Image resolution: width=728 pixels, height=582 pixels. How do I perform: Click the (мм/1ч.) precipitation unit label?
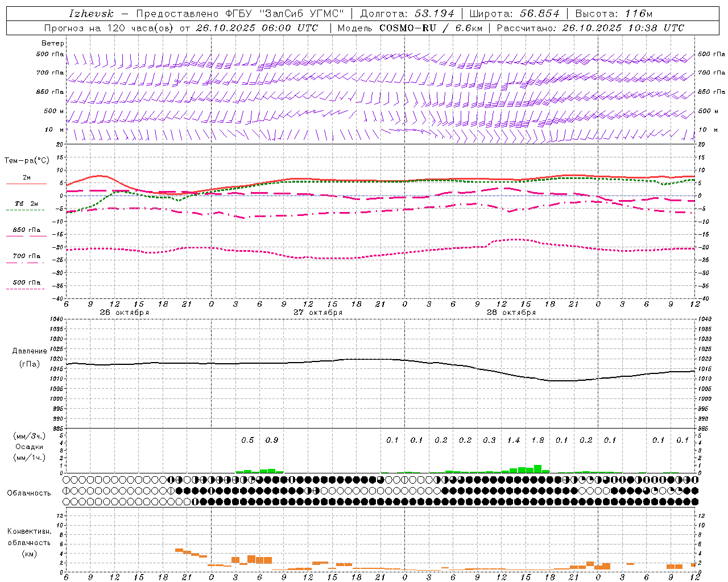point(29,458)
